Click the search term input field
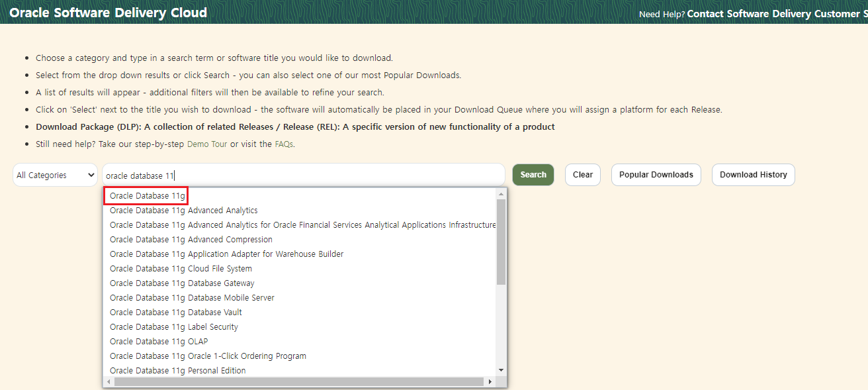 304,175
